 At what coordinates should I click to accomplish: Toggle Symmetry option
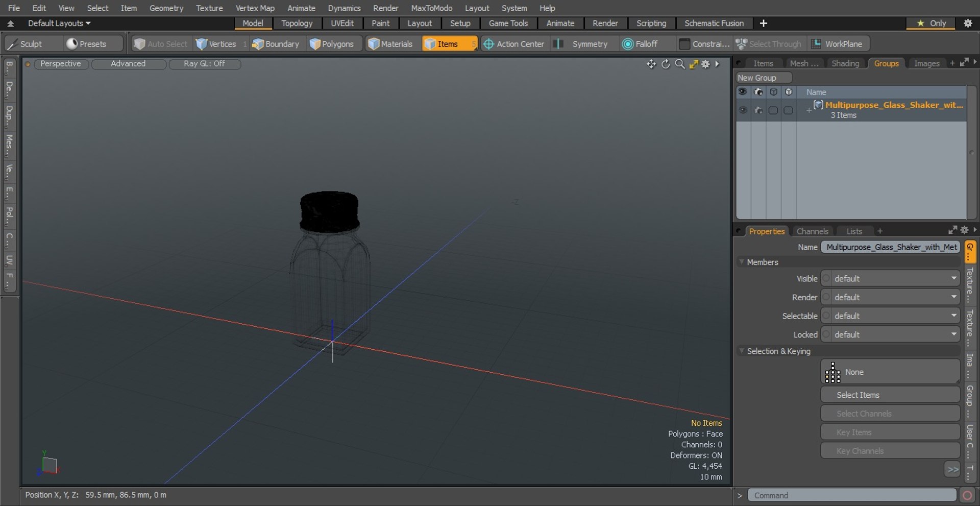click(x=584, y=44)
